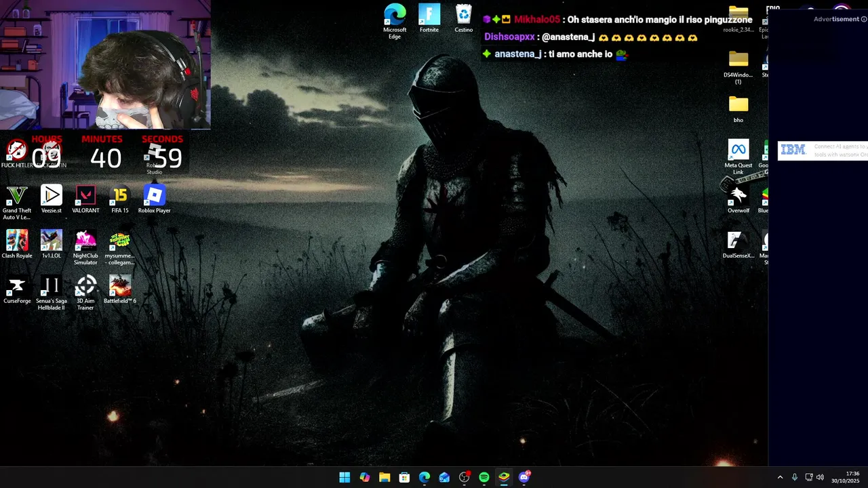Image resolution: width=868 pixels, height=488 pixels.
Task: Switch to BlueStacks in the taskbar
Action: [504, 477]
